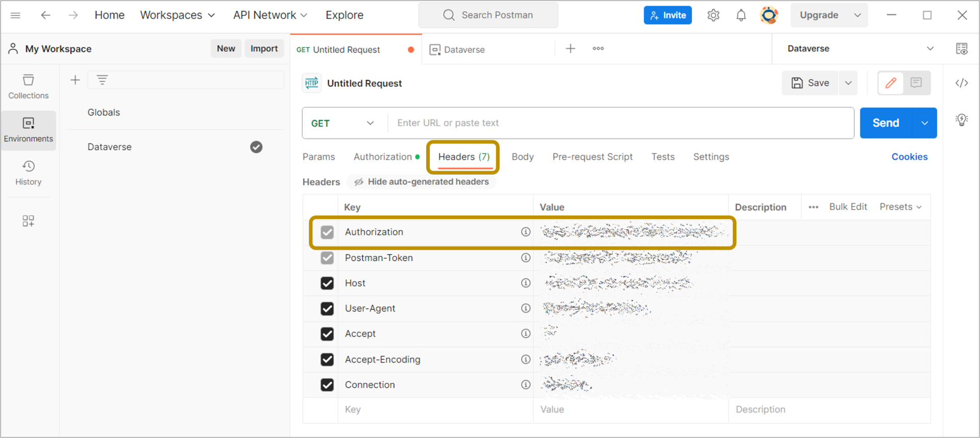Viewport: 980px width, 438px height.
Task: Toggle the Authorization header checkbox
Action: click(327, 232)
